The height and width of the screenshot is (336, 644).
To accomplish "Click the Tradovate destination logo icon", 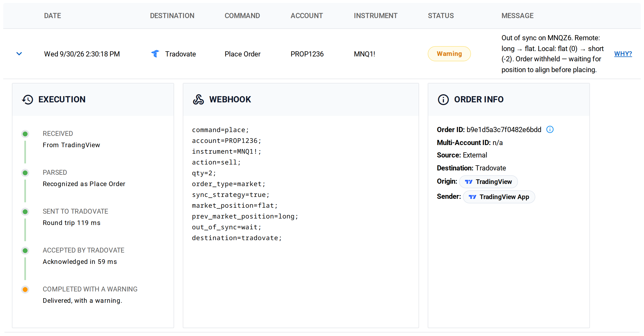I will [x=155, y=54].
